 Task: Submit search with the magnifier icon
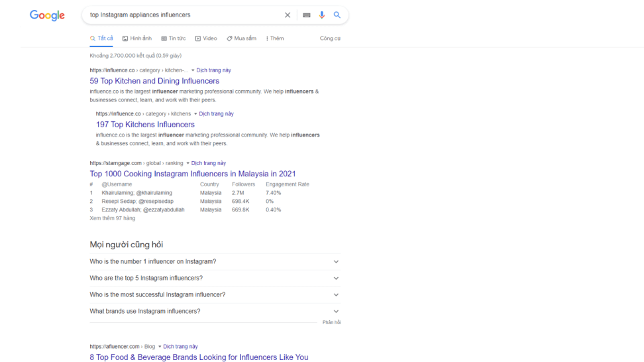(x=337, y=15)
